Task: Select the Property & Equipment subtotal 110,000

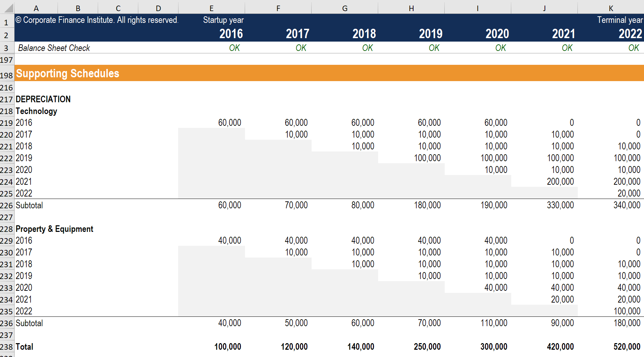Action: [494, 323]
